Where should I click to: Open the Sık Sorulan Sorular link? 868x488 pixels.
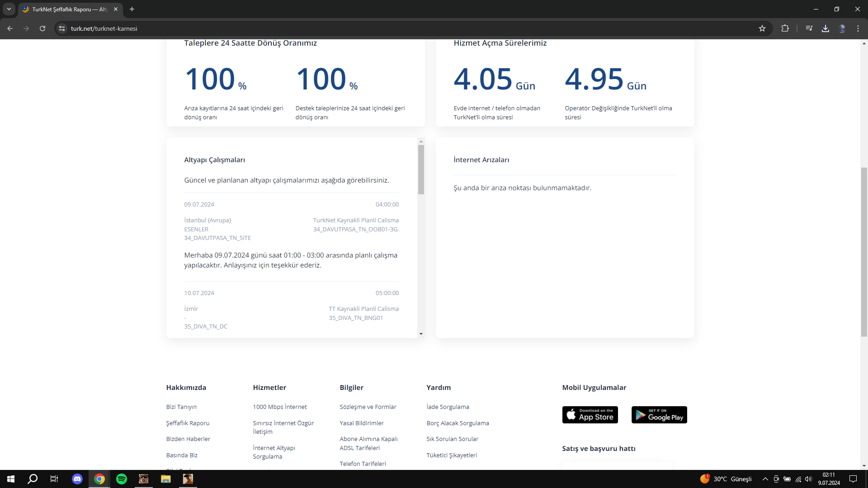pos(453,439)
